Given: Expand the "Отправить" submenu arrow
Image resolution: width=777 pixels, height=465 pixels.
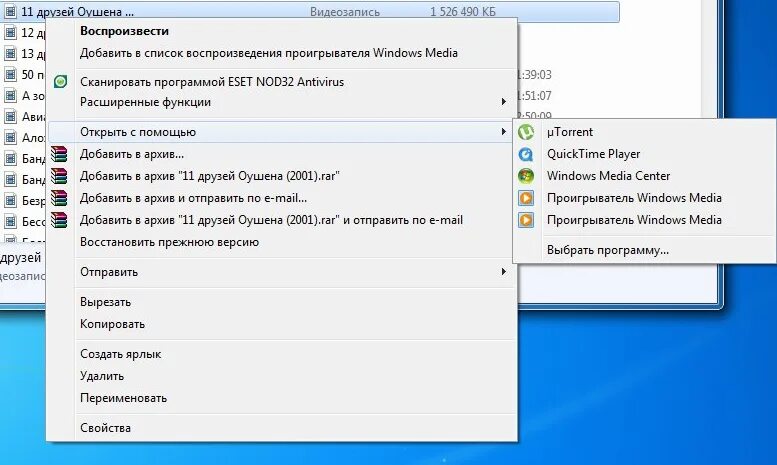Looking at the screenshot, I should click(x=503, y=272).
